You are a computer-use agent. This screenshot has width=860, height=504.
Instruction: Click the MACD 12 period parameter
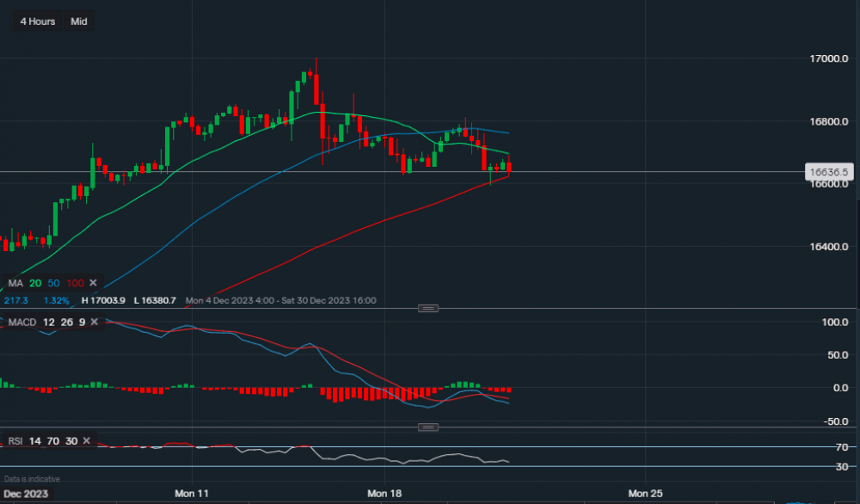click(x=48, y=321)
